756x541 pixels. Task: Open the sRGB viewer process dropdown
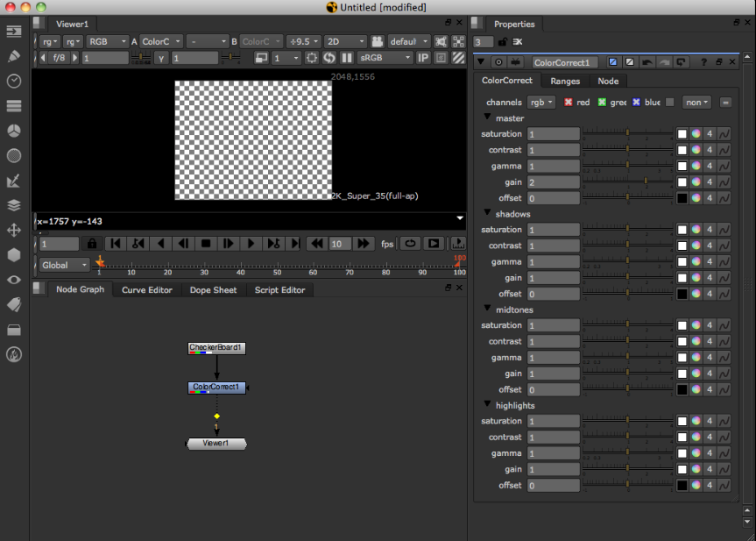click(x=384, y=58)
